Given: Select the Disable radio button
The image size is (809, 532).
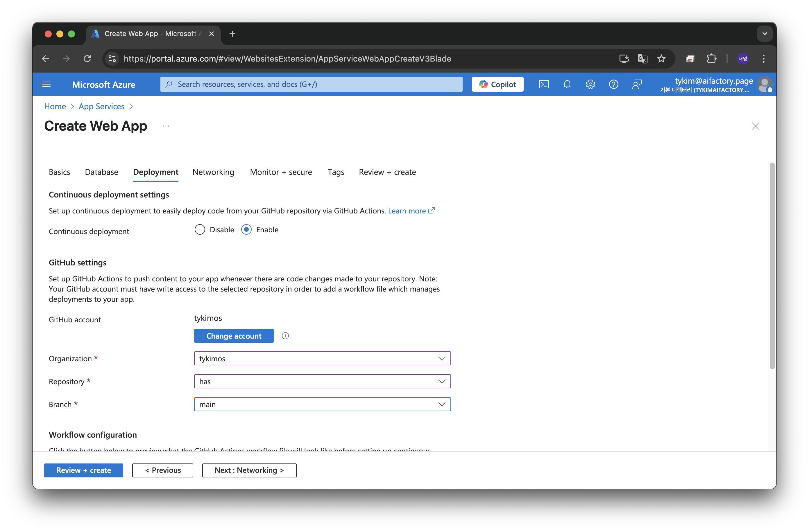Looking at the screenshot, I should pos(200,230).
